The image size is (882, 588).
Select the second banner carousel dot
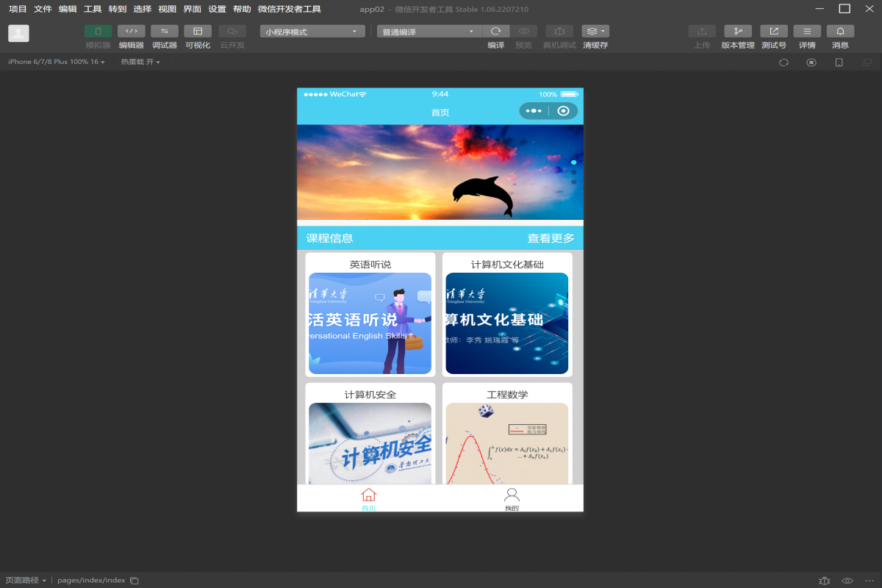[573, 172]
